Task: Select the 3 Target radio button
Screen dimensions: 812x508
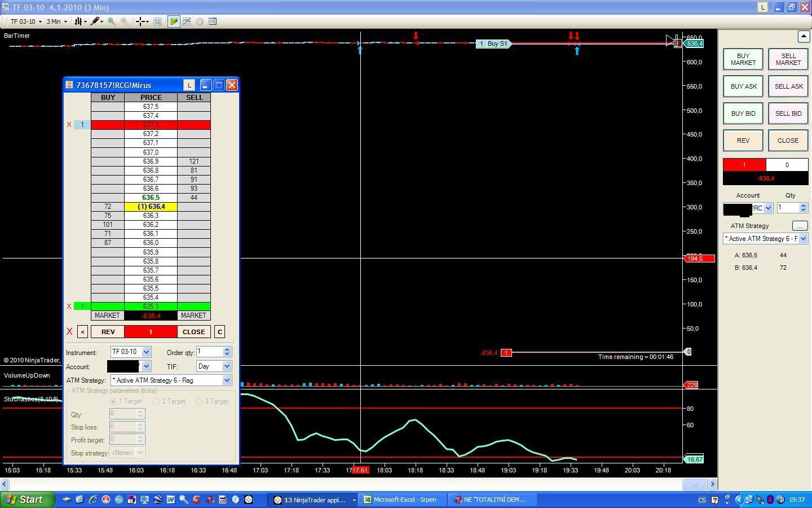Action: (x=200, y=401)
